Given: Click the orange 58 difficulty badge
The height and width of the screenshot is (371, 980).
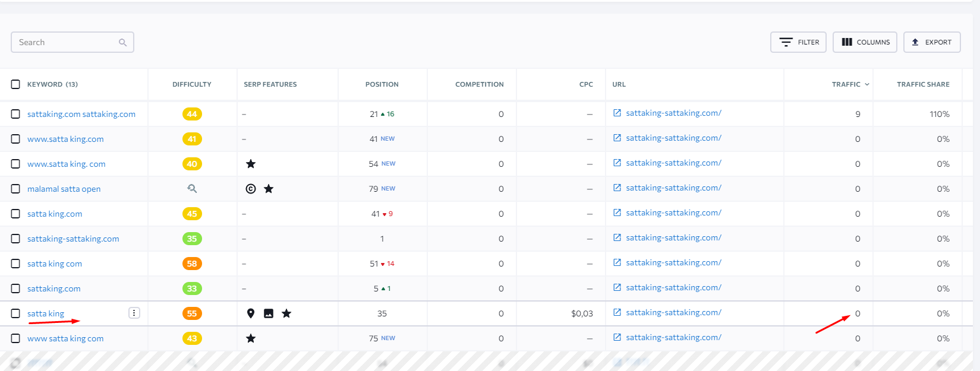Looking at the screenshot, I should (x=192, y=264).
